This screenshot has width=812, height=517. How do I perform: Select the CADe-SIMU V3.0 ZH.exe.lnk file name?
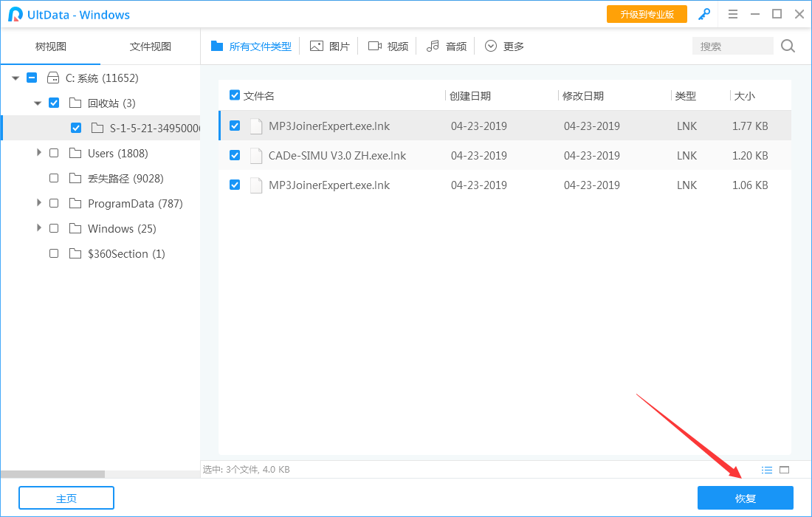click(337, 155)
